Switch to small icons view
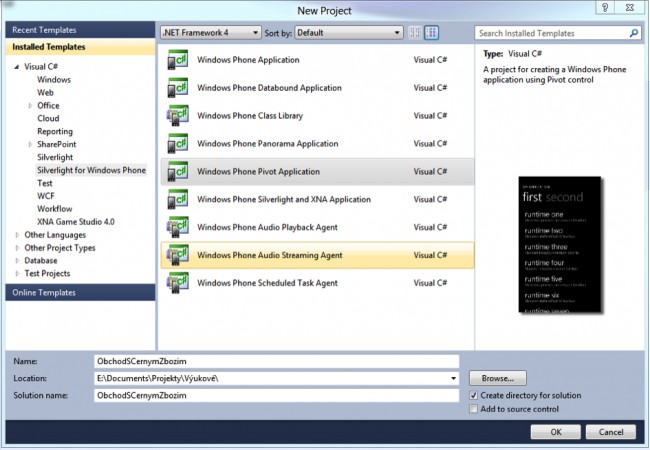Screen dimensions: 650x450 415,33
